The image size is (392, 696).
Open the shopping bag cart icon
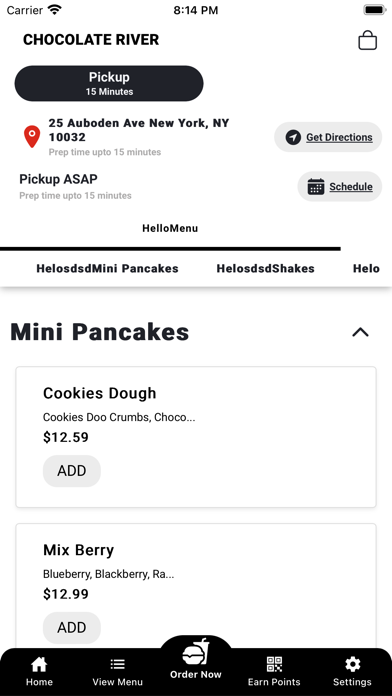[368, 40]
